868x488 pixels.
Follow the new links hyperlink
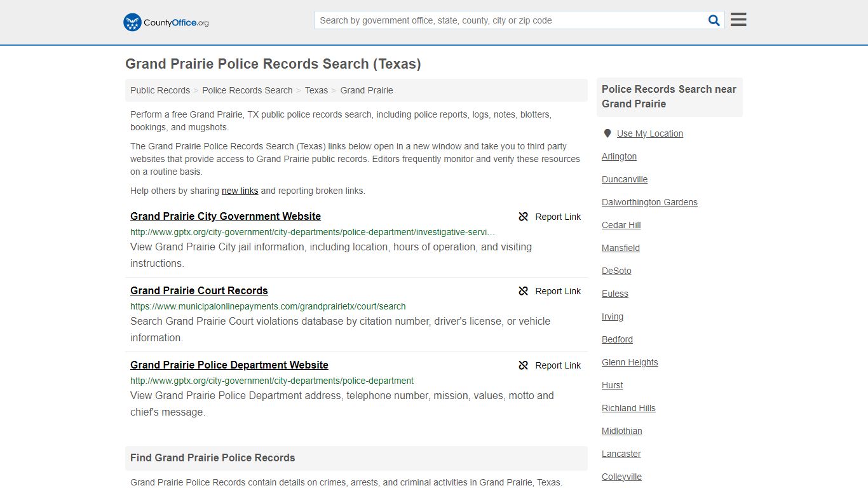tap(240, 191)
